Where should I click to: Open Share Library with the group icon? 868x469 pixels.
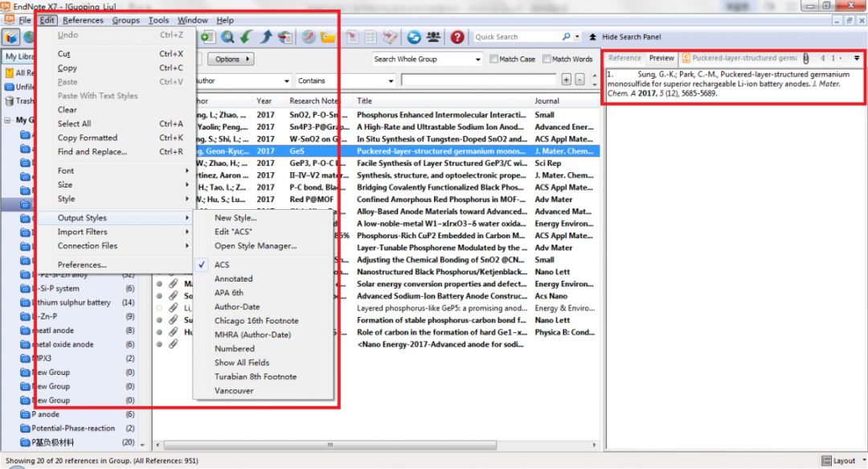[x=434, y=35]
